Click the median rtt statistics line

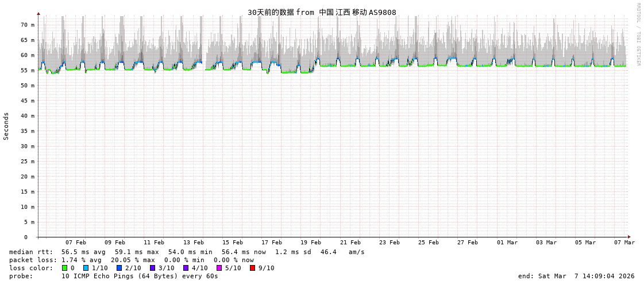[187, 252]
